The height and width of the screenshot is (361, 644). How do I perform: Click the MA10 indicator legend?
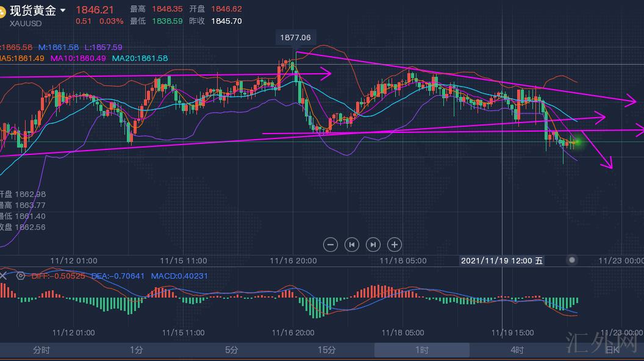(x=78, y=58)
